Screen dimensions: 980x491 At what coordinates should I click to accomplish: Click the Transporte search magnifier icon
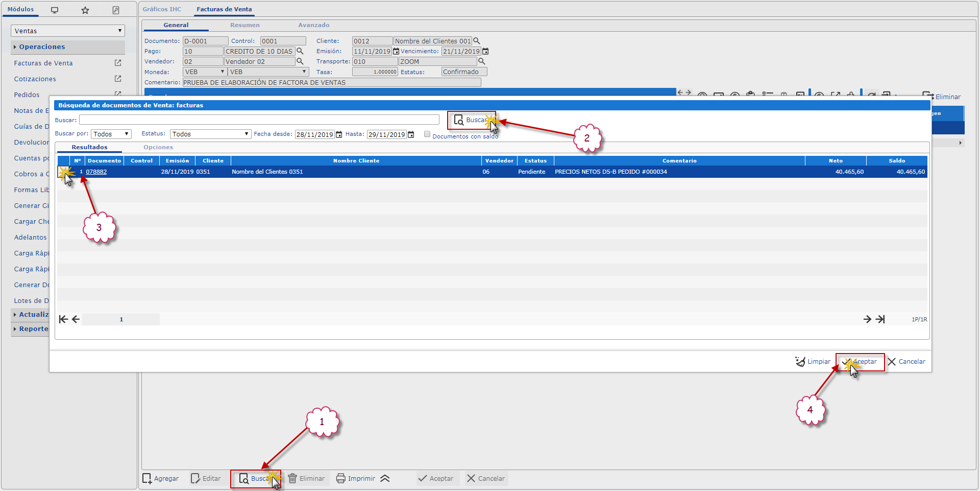(481, 61)
